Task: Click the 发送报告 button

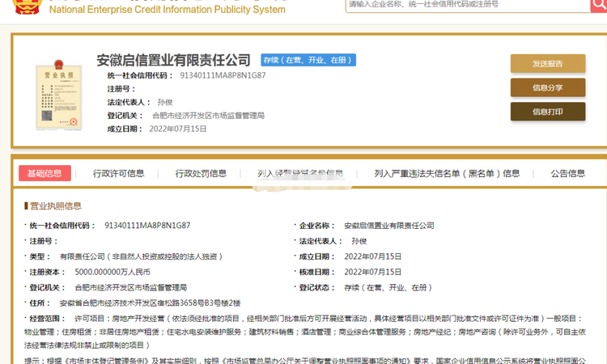Action: pos(548,63)
